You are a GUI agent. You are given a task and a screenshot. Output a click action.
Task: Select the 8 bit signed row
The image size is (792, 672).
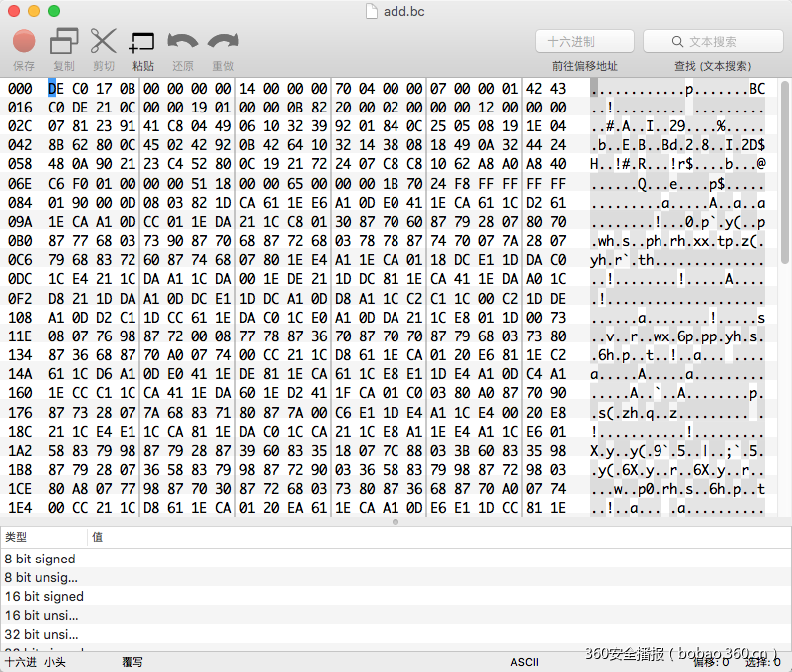point(396,559)
